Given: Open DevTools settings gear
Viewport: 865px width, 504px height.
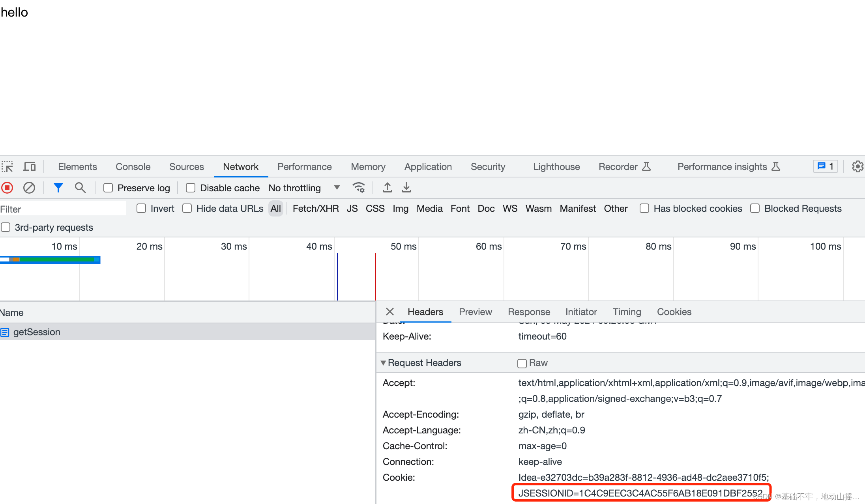Looking at the screenshot, I should click(x=857, y=167).
